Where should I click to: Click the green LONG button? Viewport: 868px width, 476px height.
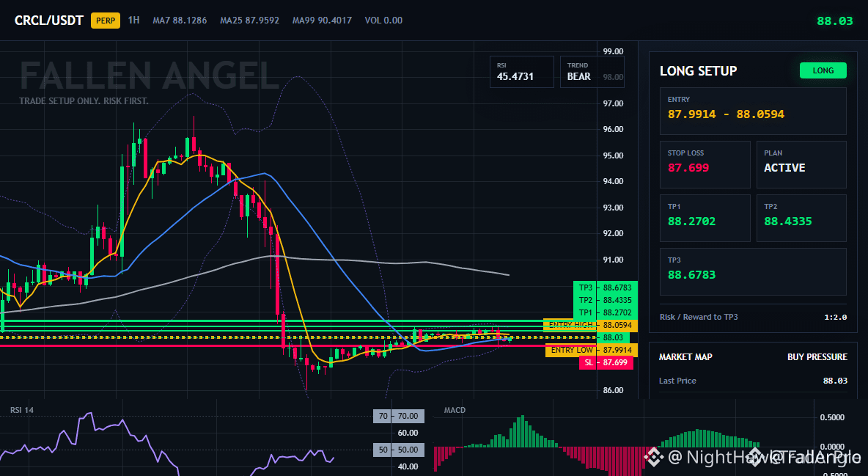[823, 70]
